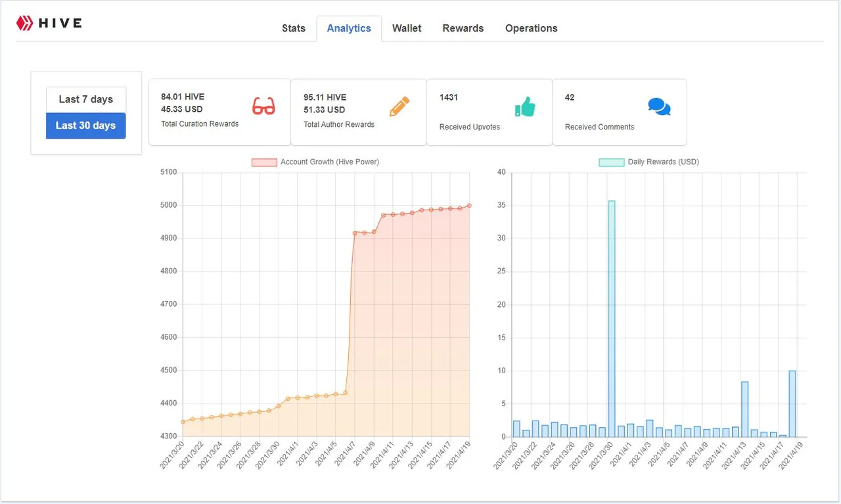Select the Analytics tab
841x504 pixels.
coord(349,28)
